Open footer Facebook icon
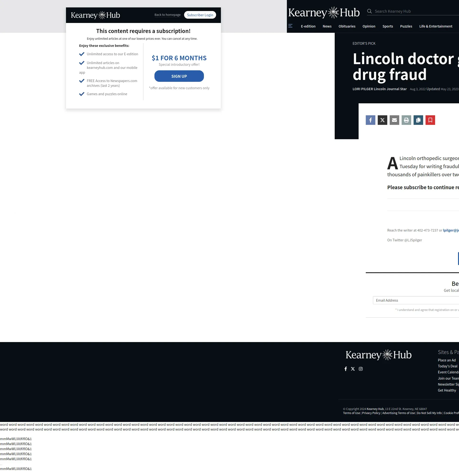 (x=346, y=369)
